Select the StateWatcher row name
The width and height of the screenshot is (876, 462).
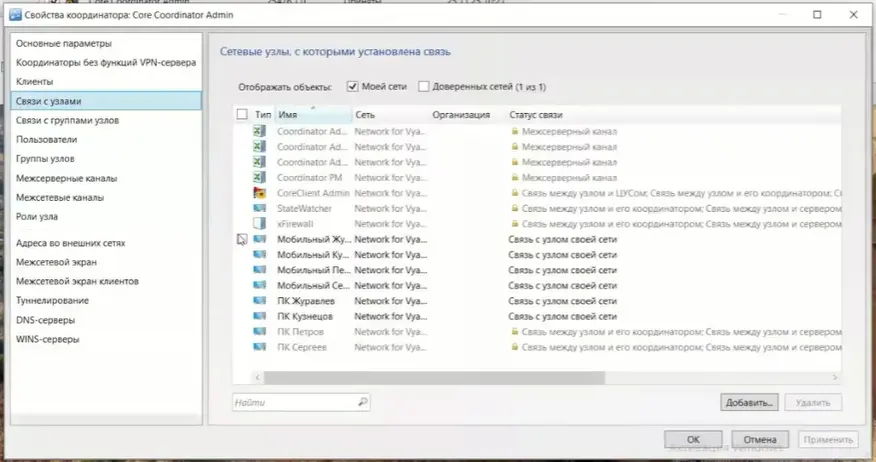coord(304,208)
